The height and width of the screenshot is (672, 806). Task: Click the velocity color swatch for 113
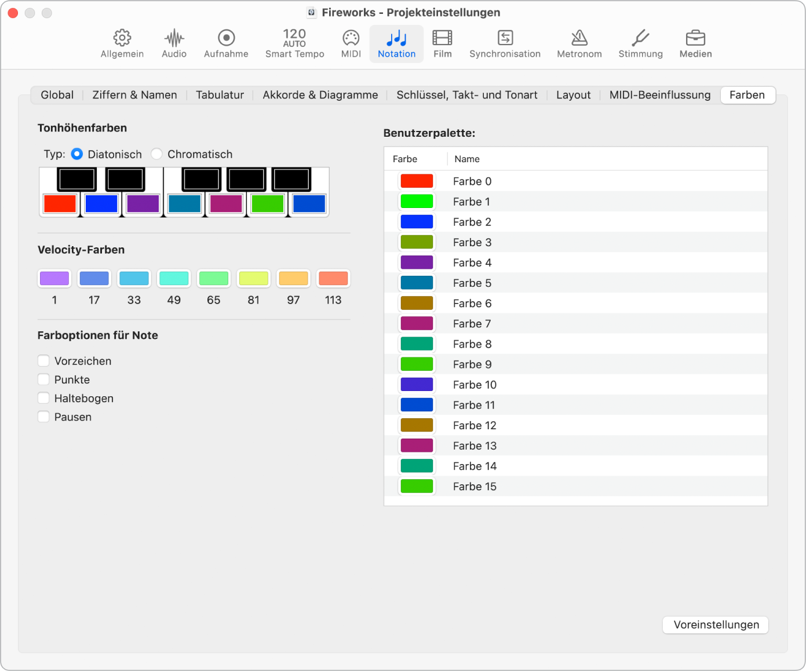(333, 278)
